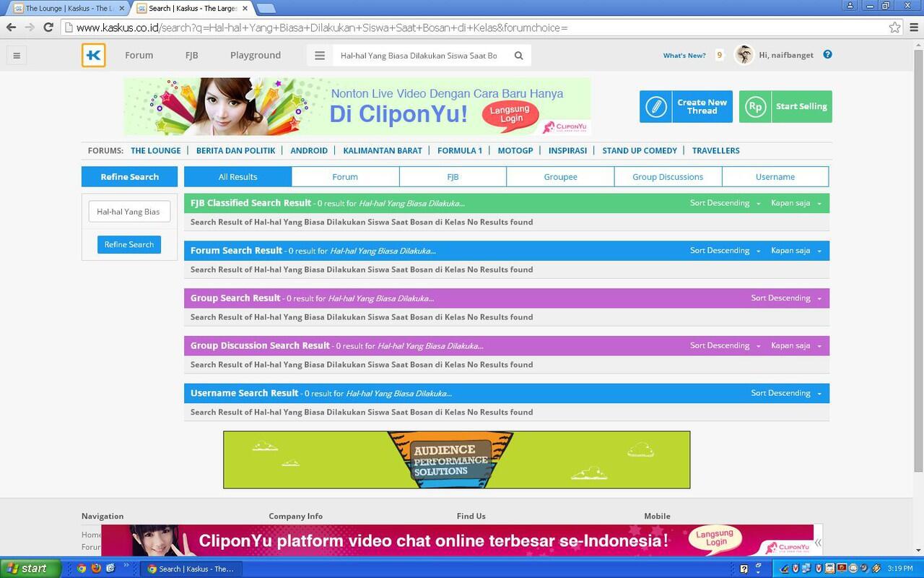The height and width of the screenshot is (578, 924).
Task: Open the help question mark icon
Action: [827, 55]
